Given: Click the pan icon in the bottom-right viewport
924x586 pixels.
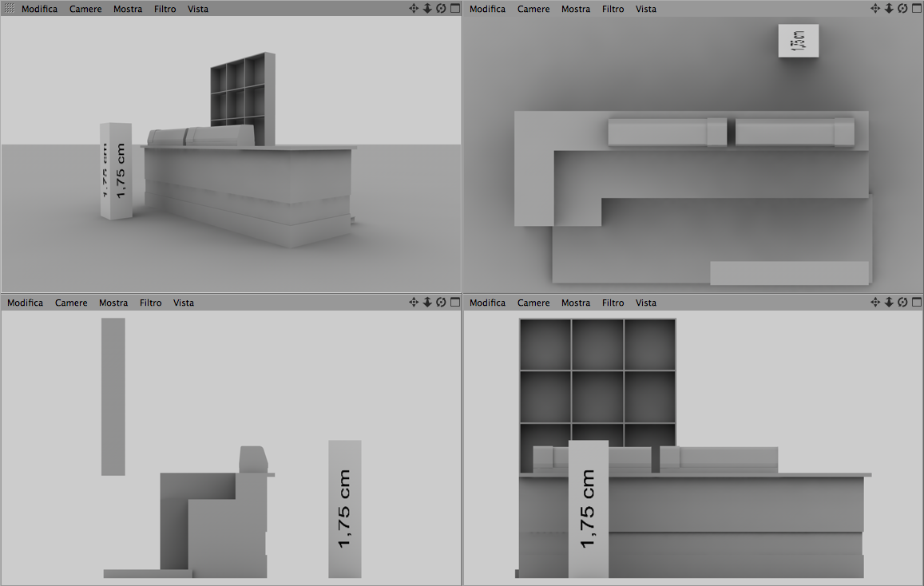Looking at the screenshot, I should pos(875,302).
